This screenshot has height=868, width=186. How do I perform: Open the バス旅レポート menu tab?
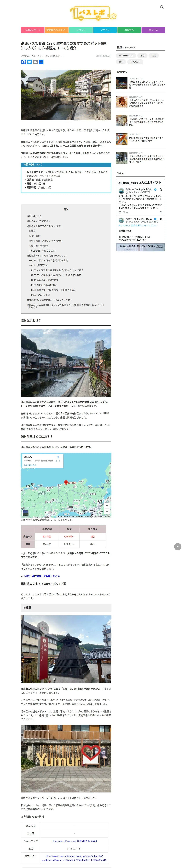[x=32, y=30]
